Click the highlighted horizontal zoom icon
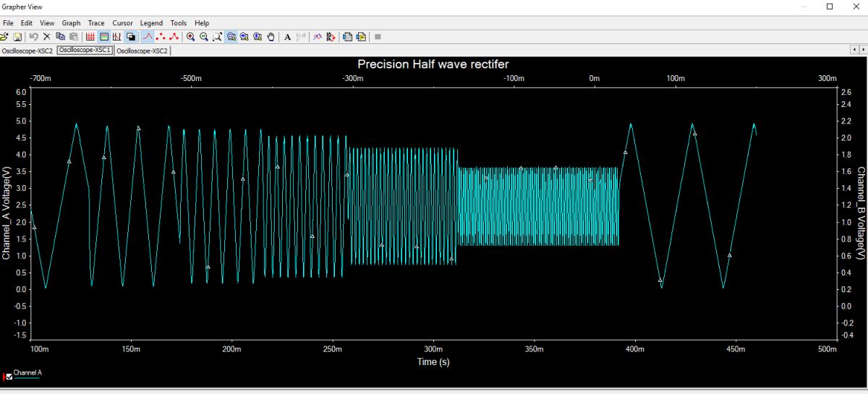 231,36
